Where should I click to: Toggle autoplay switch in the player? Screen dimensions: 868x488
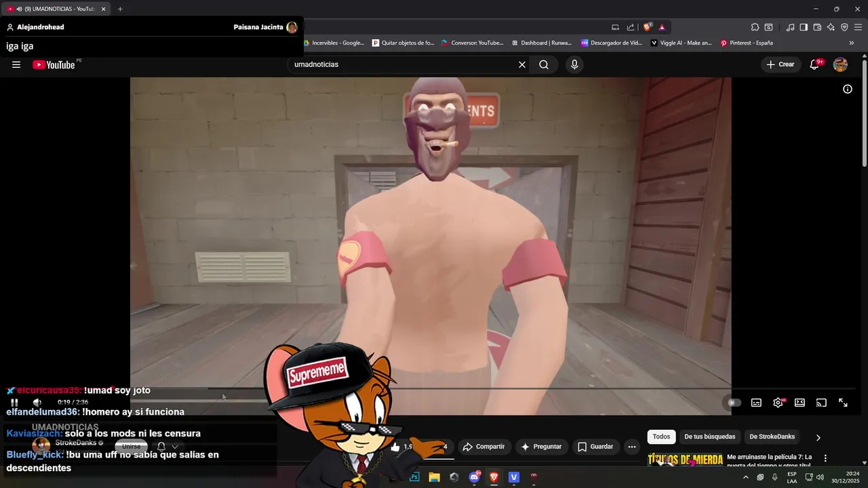tap(733, 403)
